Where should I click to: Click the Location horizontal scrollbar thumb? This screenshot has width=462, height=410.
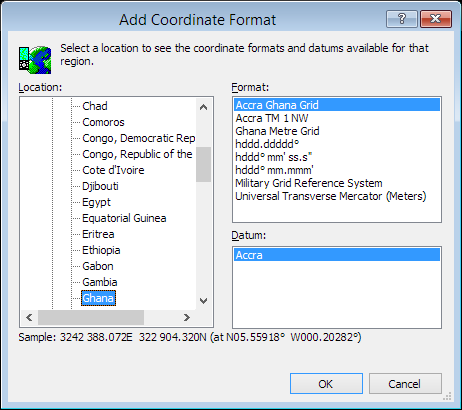click(x=91, y=318)
